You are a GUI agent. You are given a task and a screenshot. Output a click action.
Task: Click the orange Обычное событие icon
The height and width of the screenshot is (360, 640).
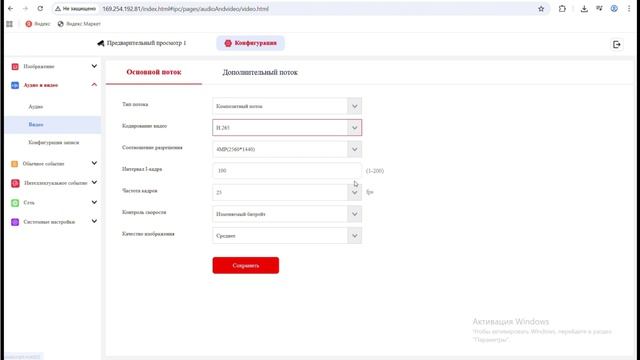pyautogui.click(x=15, y=164)
